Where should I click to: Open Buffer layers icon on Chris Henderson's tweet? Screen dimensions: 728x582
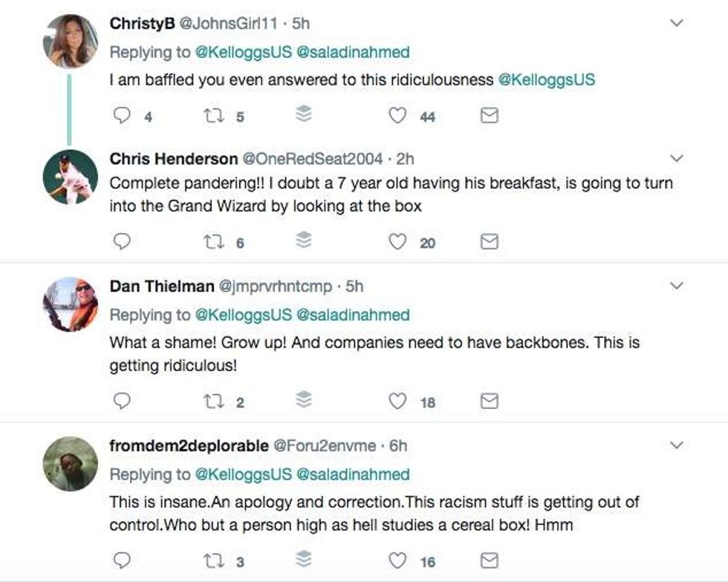(x=304, y=241)
